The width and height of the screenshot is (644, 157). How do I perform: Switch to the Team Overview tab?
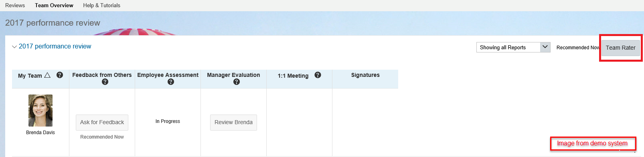[54, 5]
